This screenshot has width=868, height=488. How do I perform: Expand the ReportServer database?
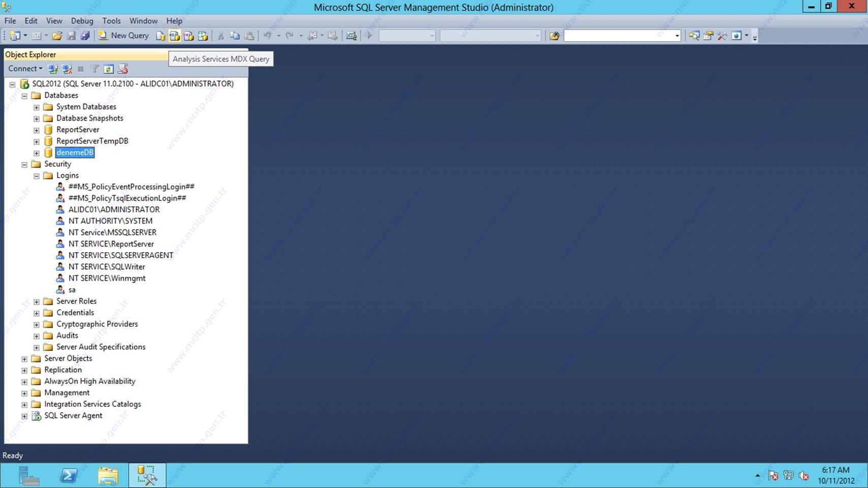(37, 130)
